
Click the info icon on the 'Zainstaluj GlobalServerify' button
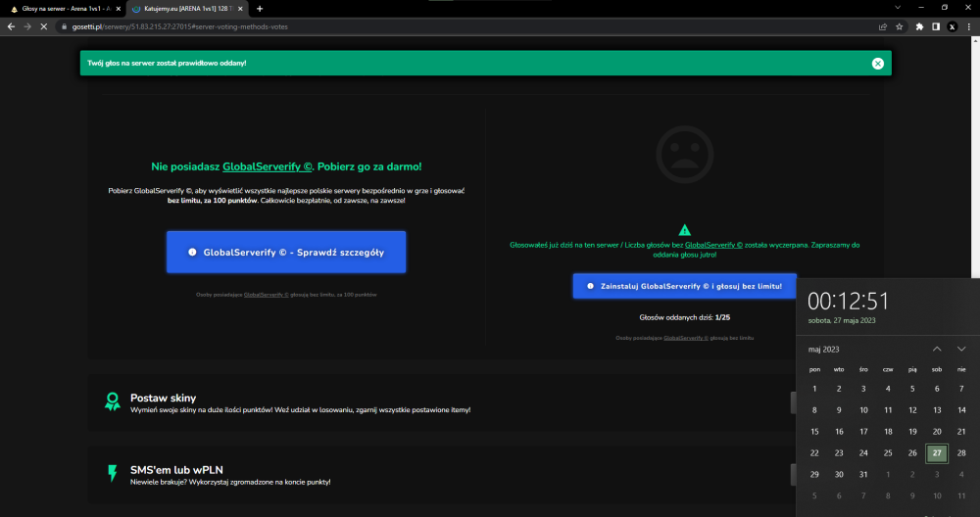pyautogui.click(x=590, y=286)
